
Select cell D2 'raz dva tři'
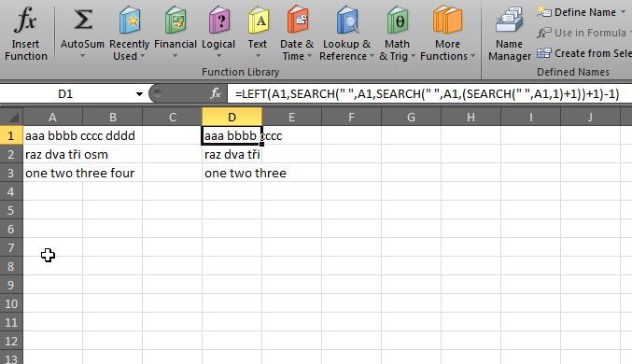coord(232,154)
